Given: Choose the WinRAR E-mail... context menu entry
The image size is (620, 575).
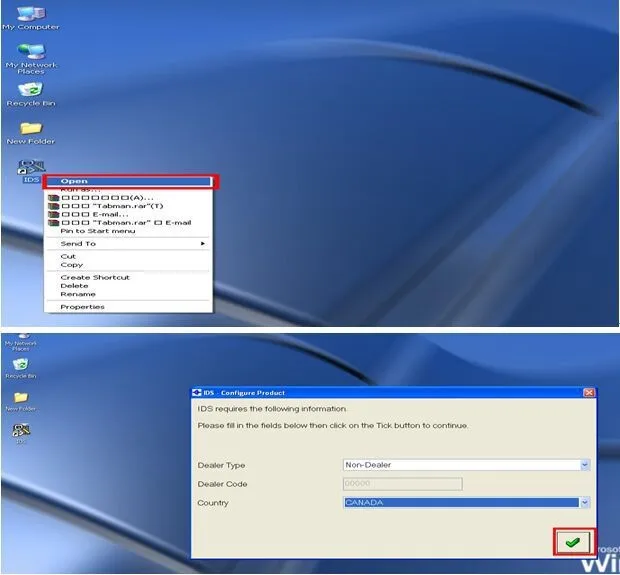Looking at the screenshot, I should (x=129, y=214).
